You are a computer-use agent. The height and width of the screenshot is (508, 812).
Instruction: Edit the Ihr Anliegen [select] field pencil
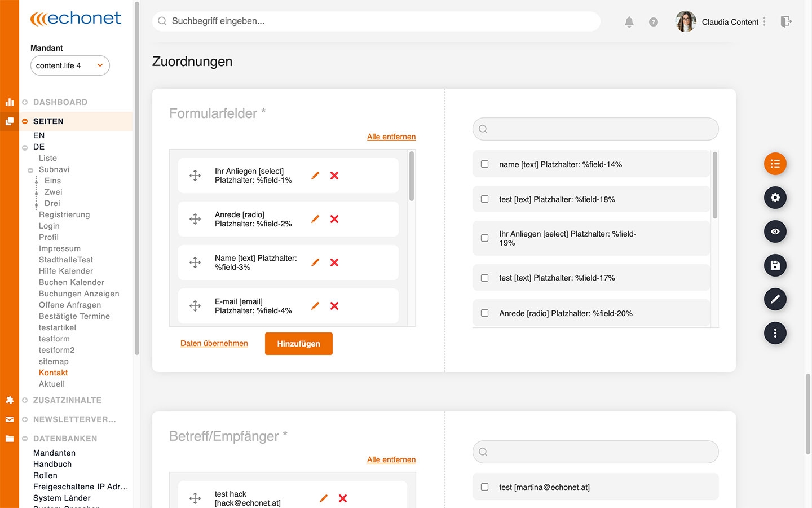tap(315, 176)
